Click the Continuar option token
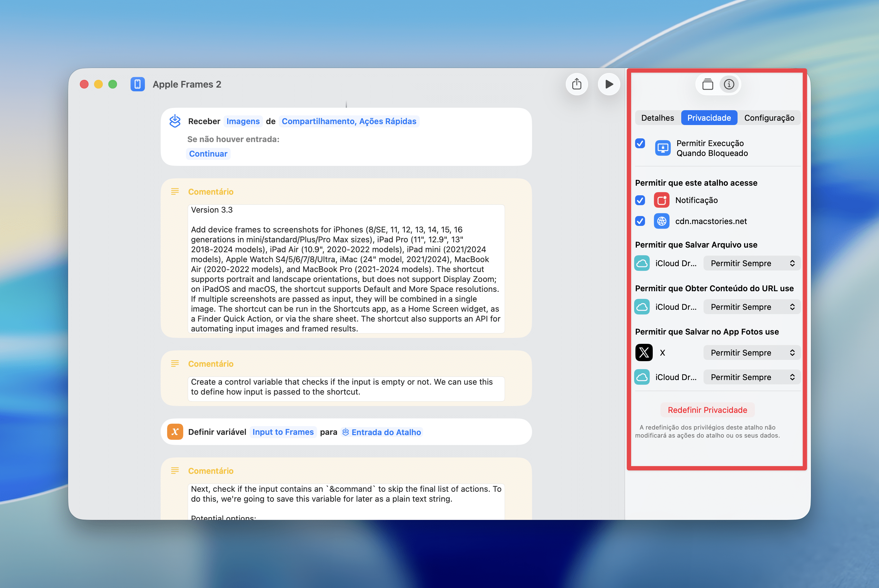 208,154
